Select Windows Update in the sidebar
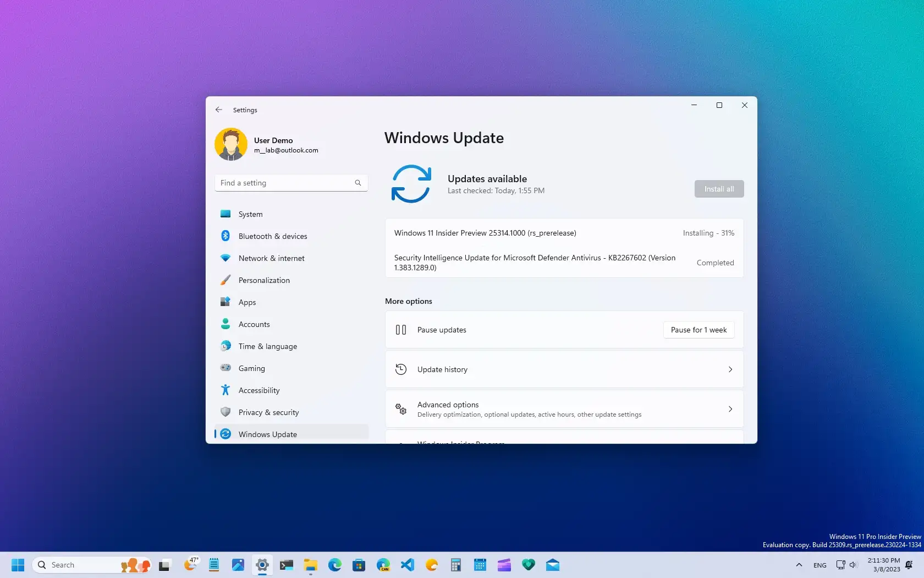The height and width of the screenshot is (578, 924). coord(291,434)
